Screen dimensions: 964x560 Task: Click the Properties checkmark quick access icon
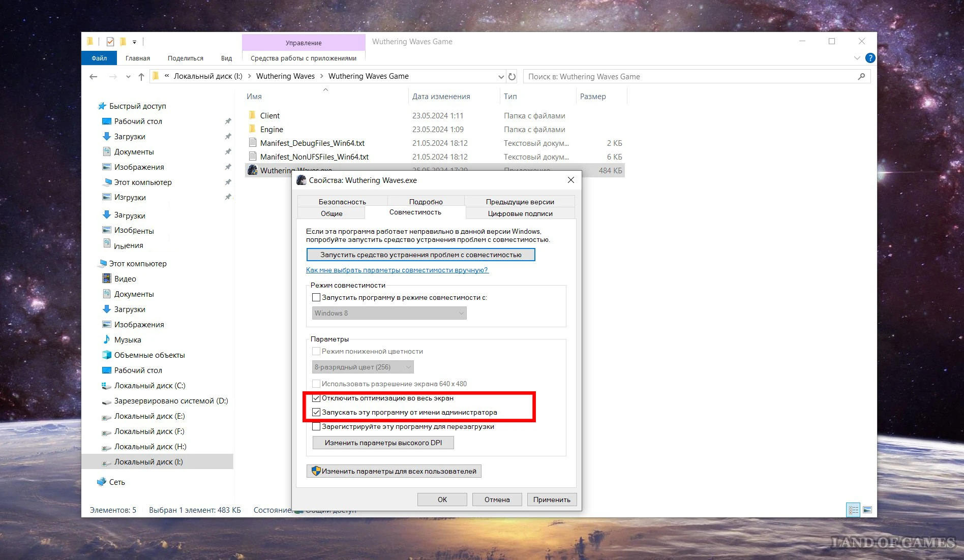[110, 42]
